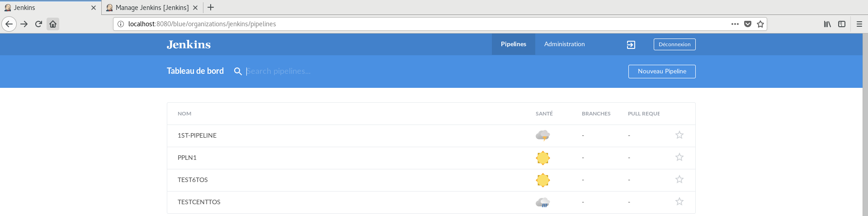Switch to Manage Jenkins browser tab
The height and width of the screenshot is (216, 868).
click(152, 8)
